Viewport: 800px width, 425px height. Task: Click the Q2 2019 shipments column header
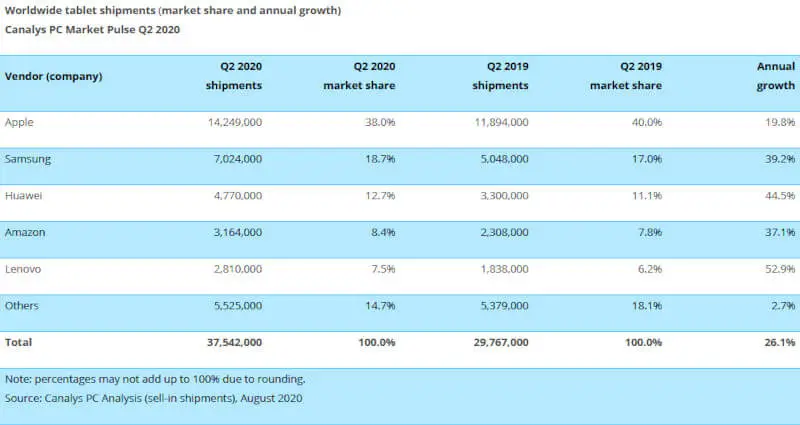(501, 77)
